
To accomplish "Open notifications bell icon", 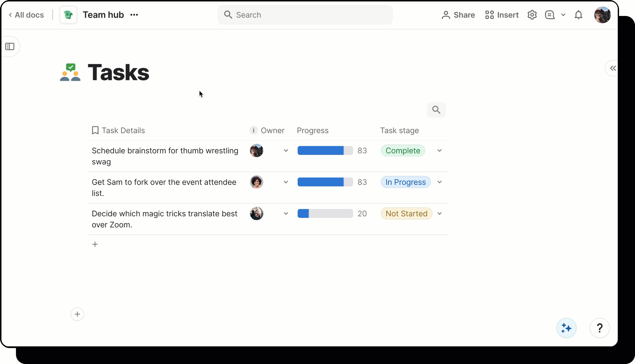I will [x=578, y=15].
